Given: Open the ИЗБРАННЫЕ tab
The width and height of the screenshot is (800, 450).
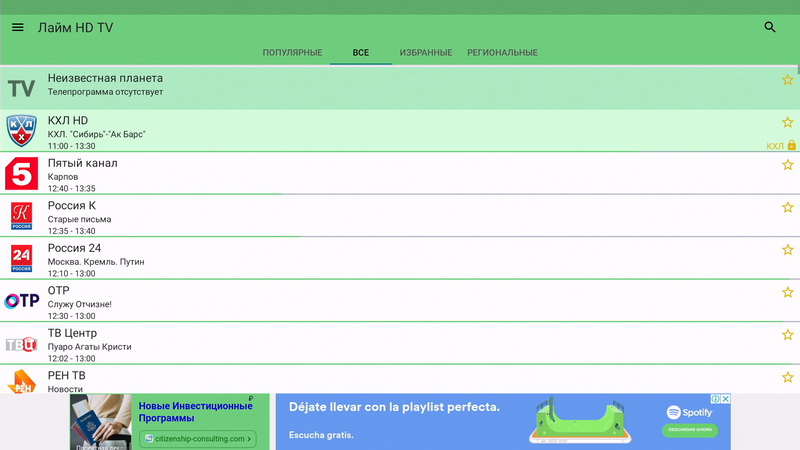Looking at the screenshot, I should tap(425, 53).
